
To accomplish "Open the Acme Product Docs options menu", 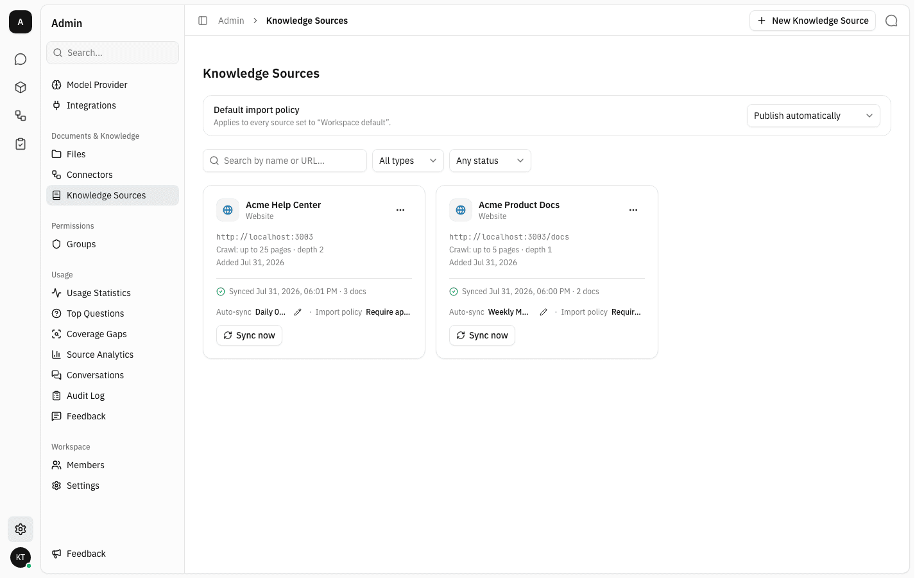I will [x=633, y=210].
